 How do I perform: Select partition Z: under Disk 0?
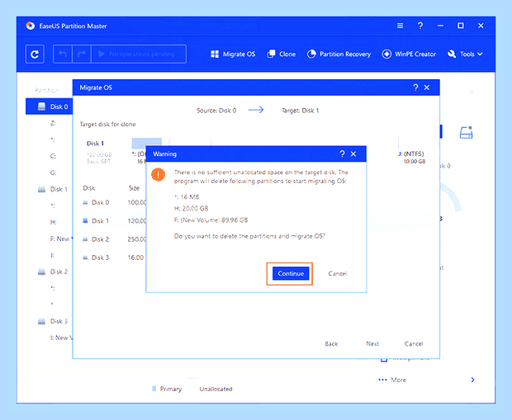click(x=53, y=123)
